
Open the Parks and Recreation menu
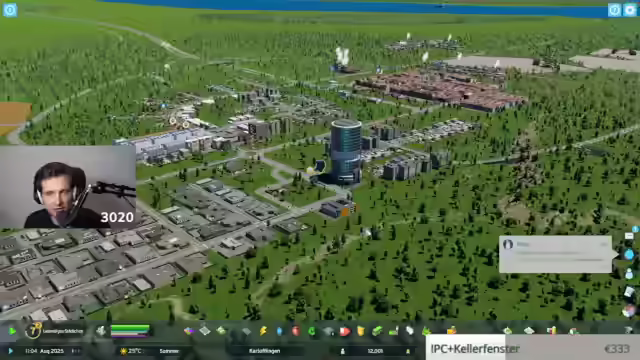pos(393,331)
